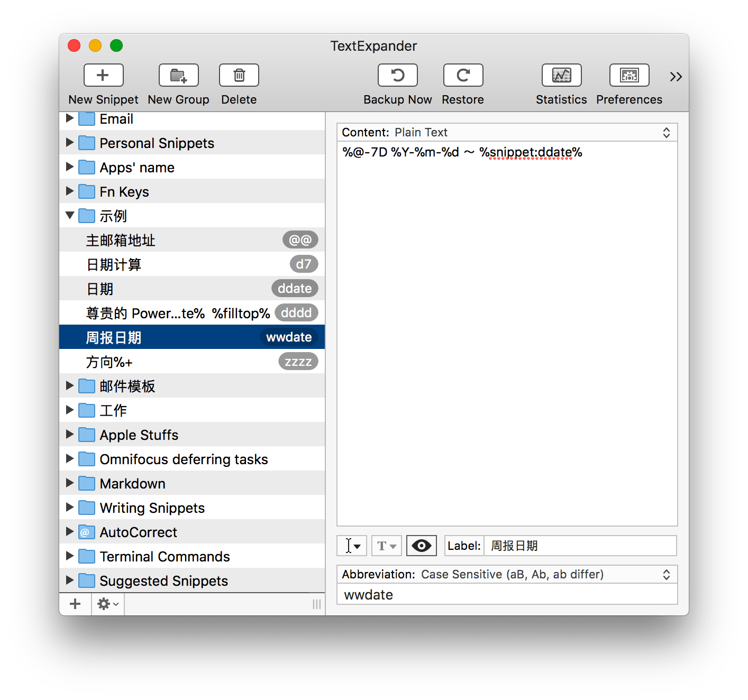Toggle the snippet preview eye button

421,546
